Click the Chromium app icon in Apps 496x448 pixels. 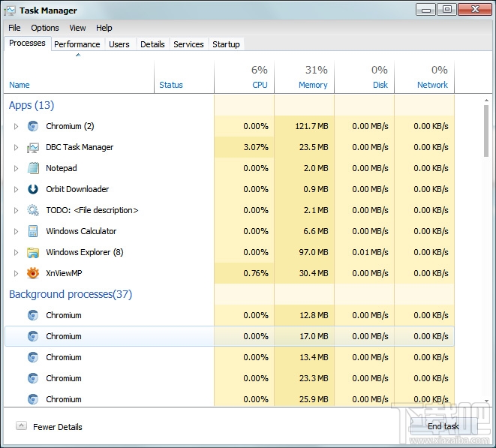[33, 126]
